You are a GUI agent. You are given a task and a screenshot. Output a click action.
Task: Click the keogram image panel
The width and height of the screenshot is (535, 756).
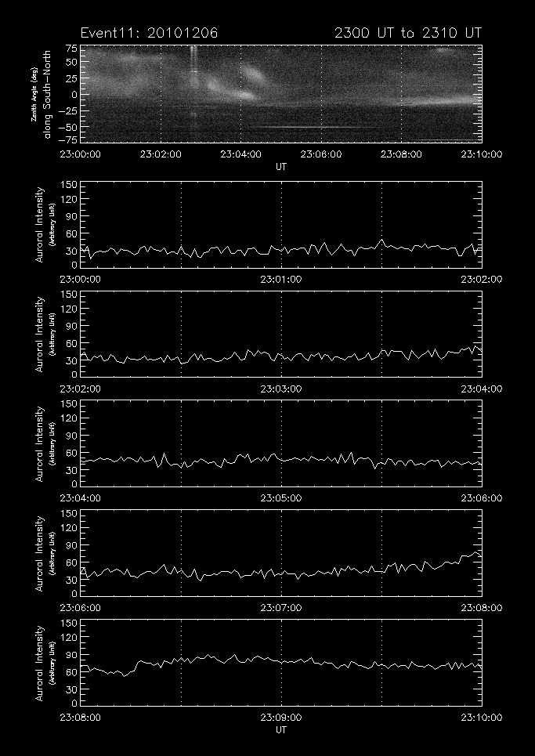click(281, 94)
